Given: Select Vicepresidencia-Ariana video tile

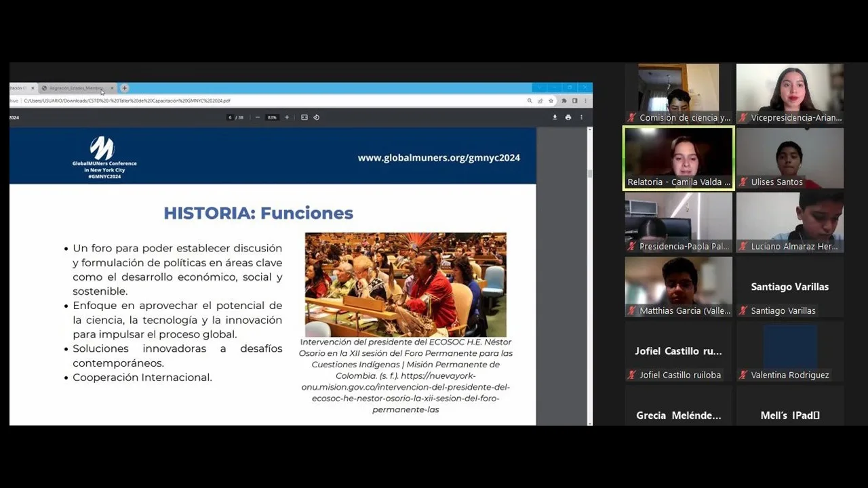Looking at the screenshot, I should [x=790, y=94].
